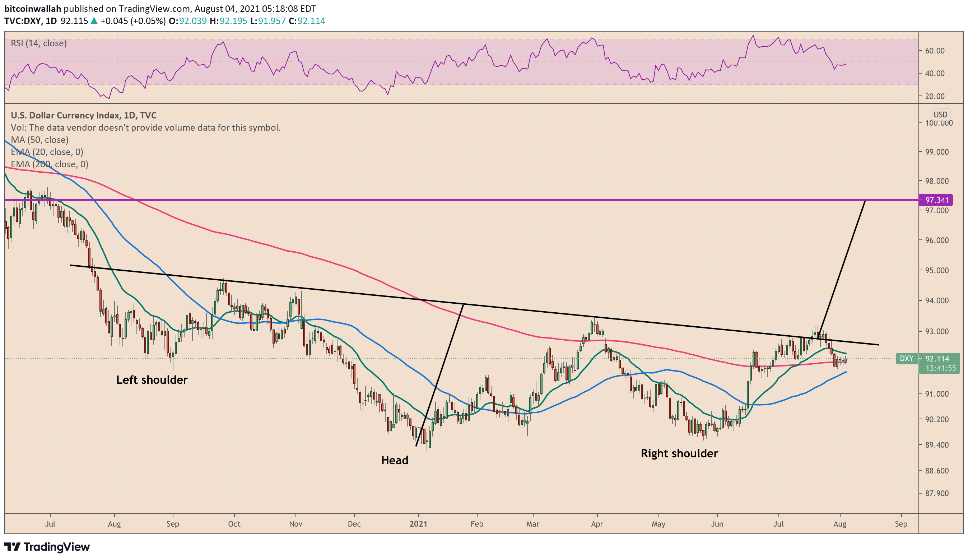Click the 87.900 price axis label
This screenshot has height=560, width=968.
click(x=937, y=494)
